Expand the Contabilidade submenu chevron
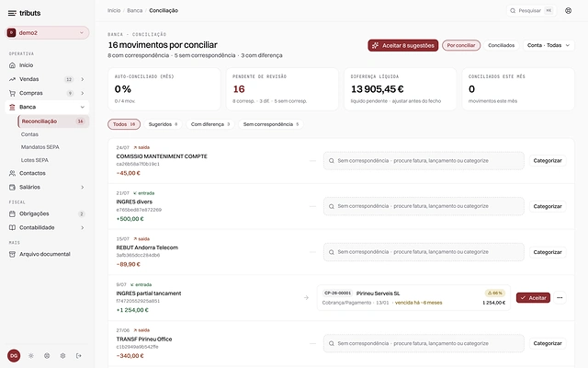The image size is (588, 368). 82,227
